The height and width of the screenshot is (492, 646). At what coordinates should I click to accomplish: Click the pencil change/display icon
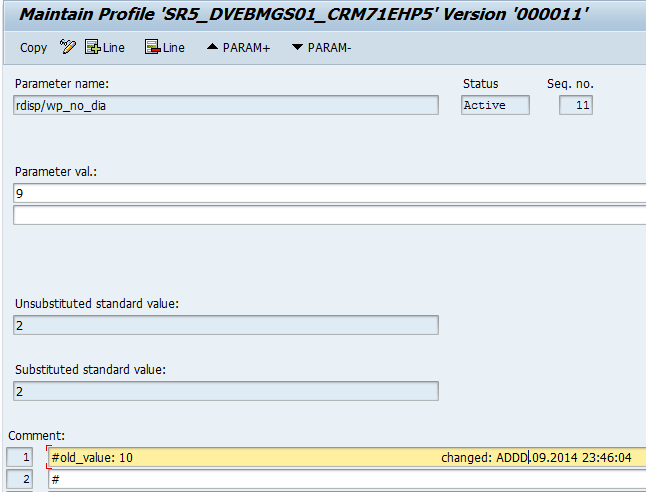68,47
